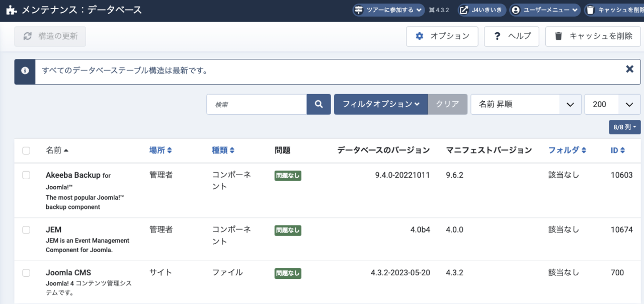Click the sort arrows beside ID

pos(622,150)
